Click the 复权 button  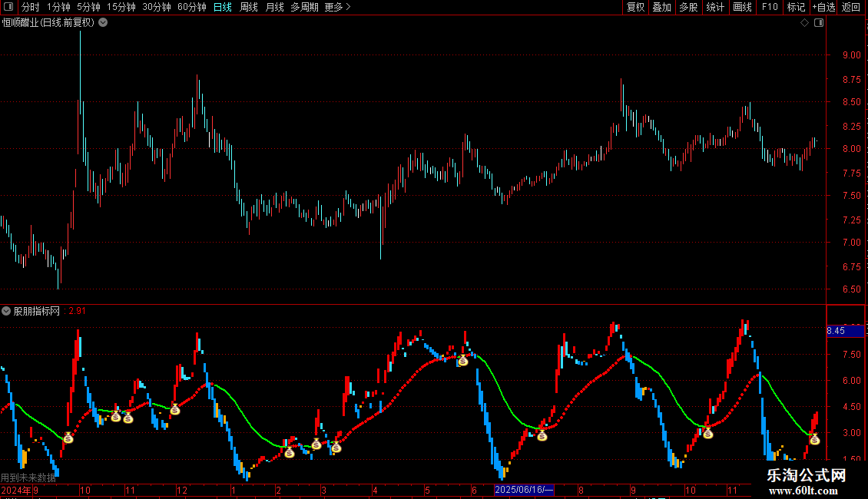pos(635,7)
